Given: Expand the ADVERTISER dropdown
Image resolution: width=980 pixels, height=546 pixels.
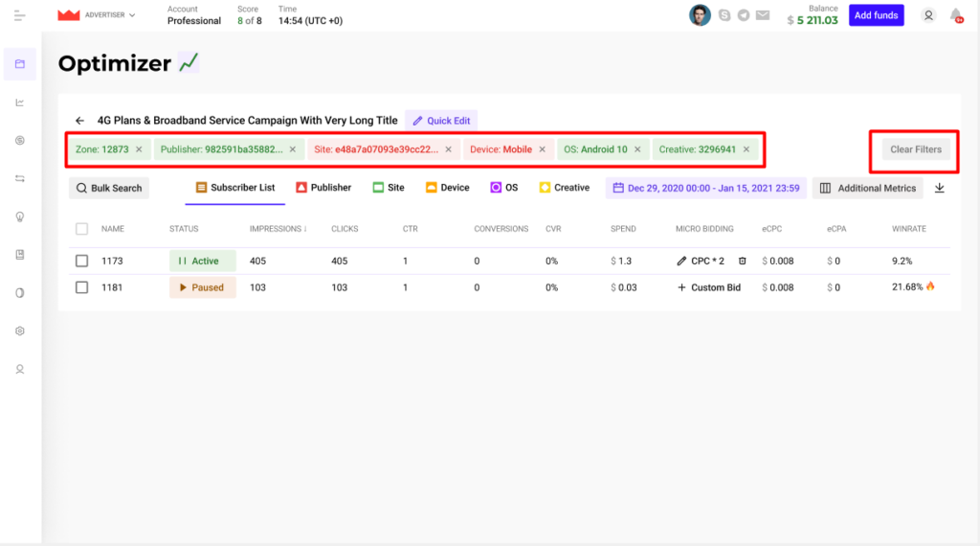Looking at the screenshot, I should pyautogui.click(x=110, y=15).
